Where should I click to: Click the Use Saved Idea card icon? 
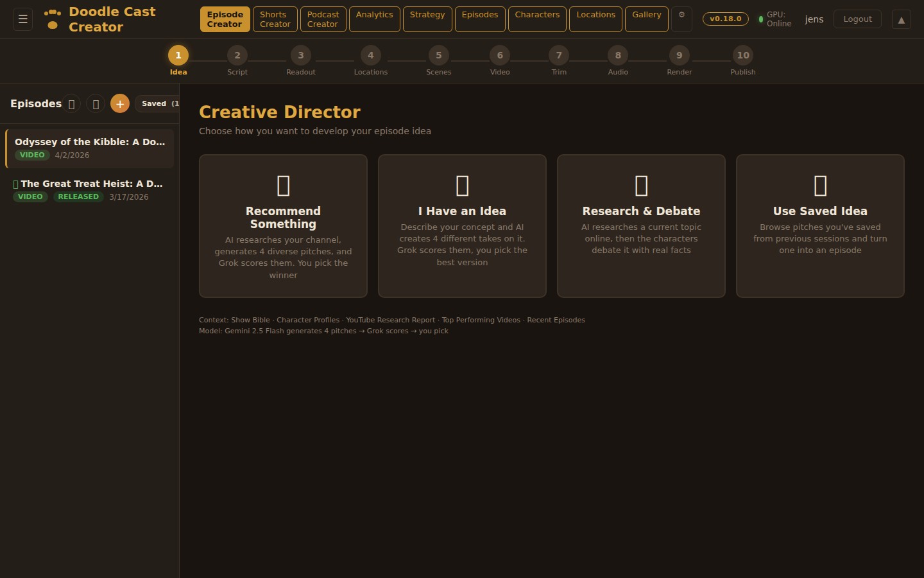tap(820, 186)
